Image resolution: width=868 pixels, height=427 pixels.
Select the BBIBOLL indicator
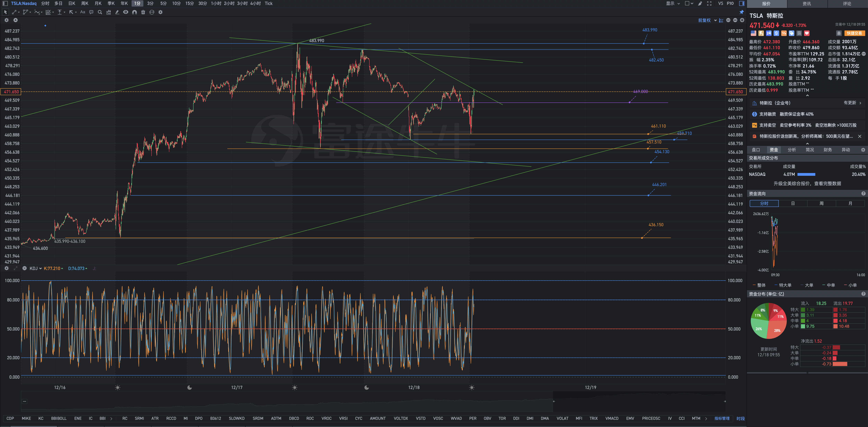coord(59,418)
